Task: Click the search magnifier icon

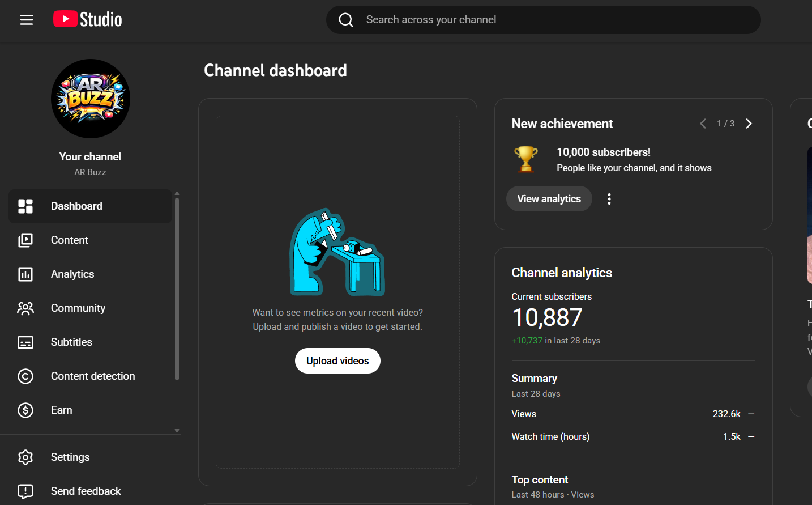Action: [x=346, y=20]
